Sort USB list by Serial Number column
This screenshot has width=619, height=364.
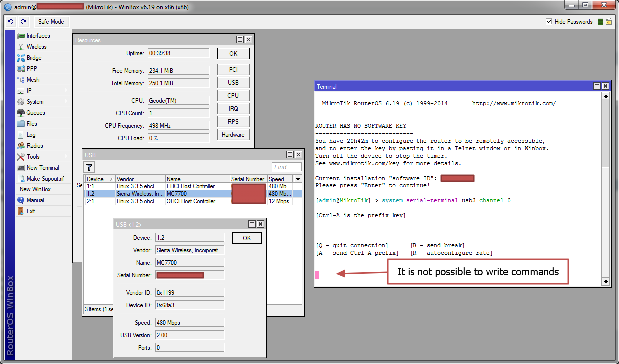pyautogui.click(x=248, y=179)
